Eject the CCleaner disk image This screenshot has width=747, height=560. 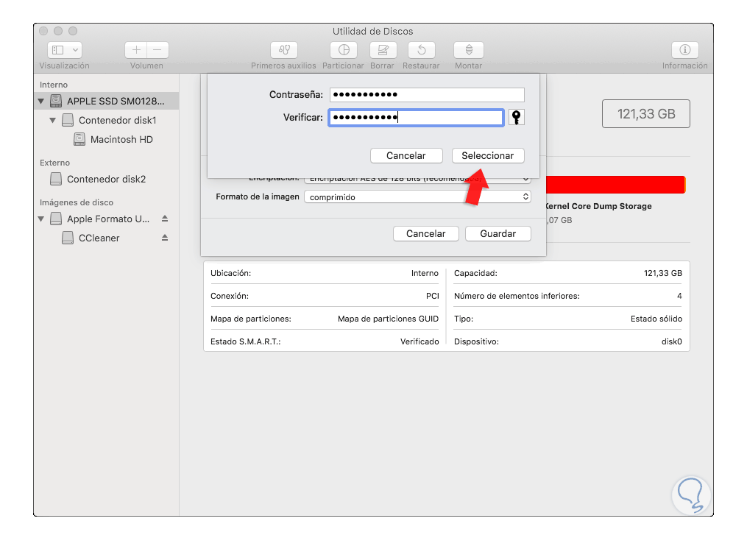(165, 238)
